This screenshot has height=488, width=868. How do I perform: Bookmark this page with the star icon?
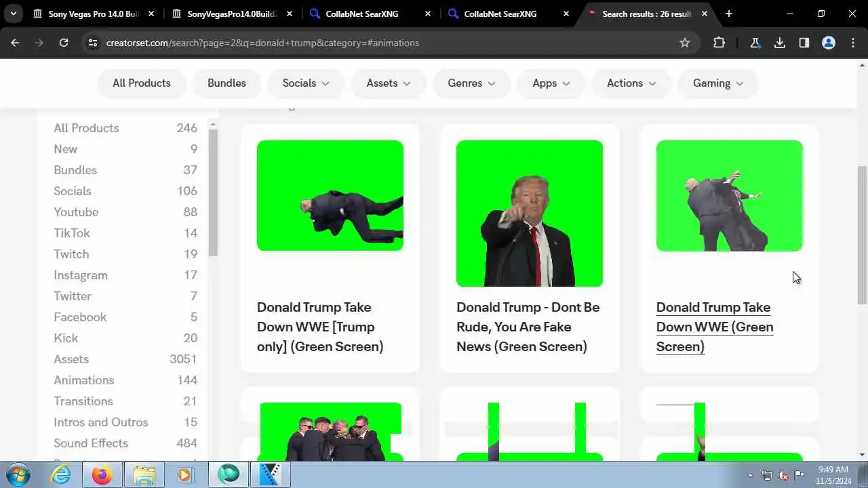685,43
